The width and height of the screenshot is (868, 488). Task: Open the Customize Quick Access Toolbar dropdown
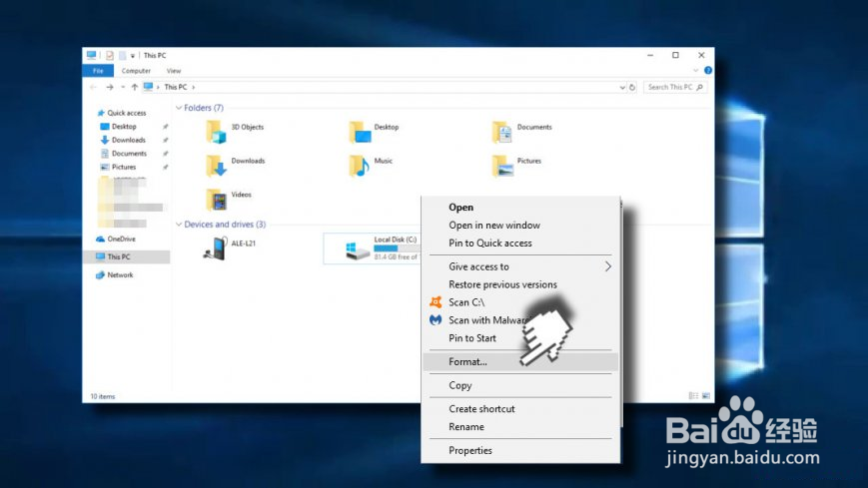[x=132, y=56]
